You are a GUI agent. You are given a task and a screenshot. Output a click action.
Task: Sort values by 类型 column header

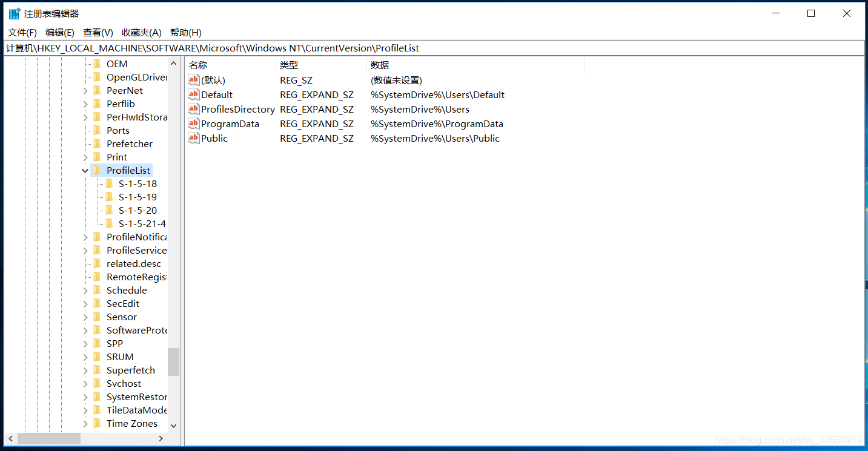(321, 65)
